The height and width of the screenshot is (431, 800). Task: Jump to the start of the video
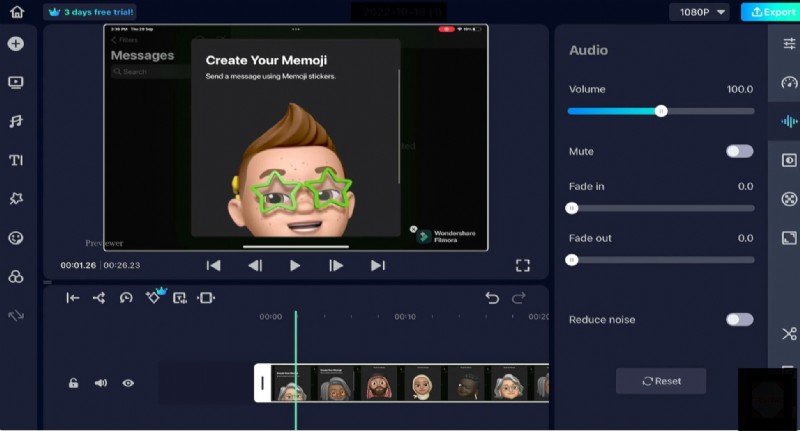(213, 265)
